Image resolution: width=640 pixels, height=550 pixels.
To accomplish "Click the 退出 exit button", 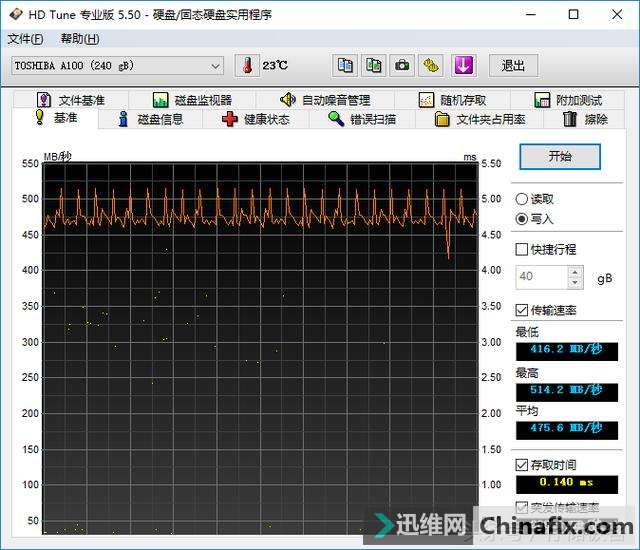I will 513,65.
